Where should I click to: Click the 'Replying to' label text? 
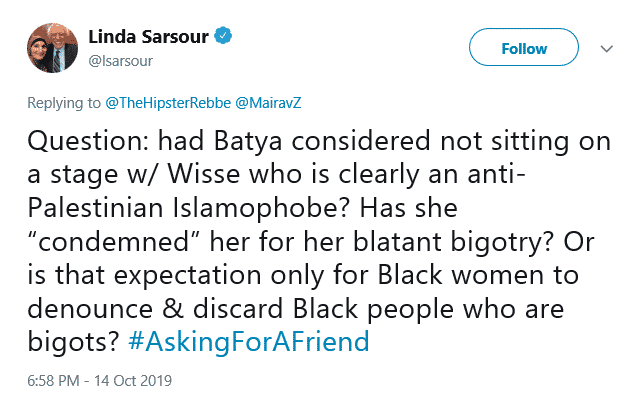64,103
